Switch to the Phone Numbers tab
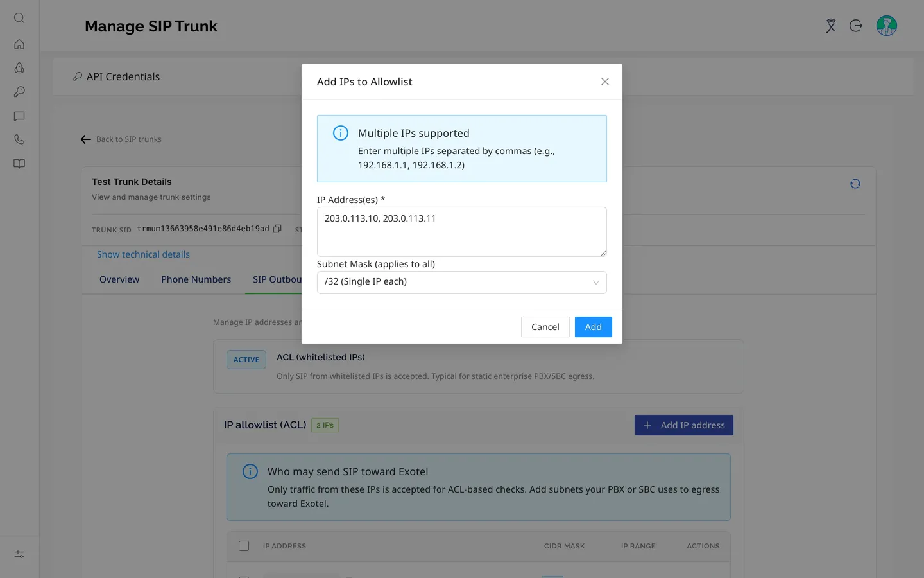 coord(196,279)
